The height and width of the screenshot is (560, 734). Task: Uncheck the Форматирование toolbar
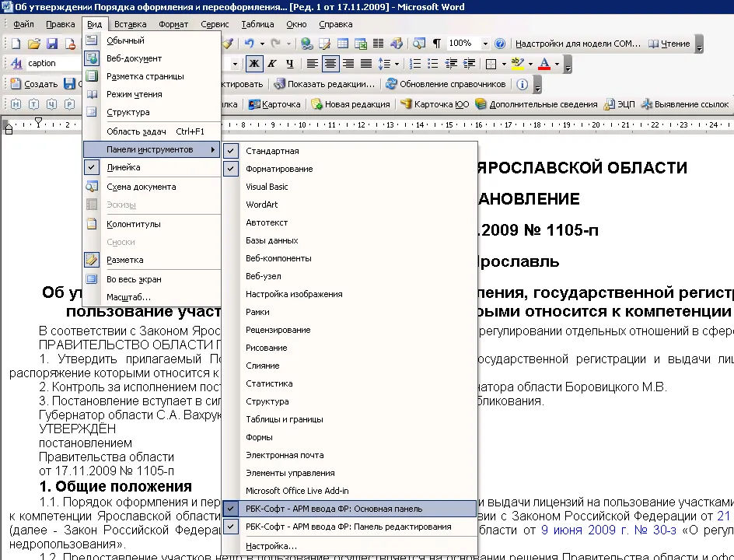coord(350,169)
